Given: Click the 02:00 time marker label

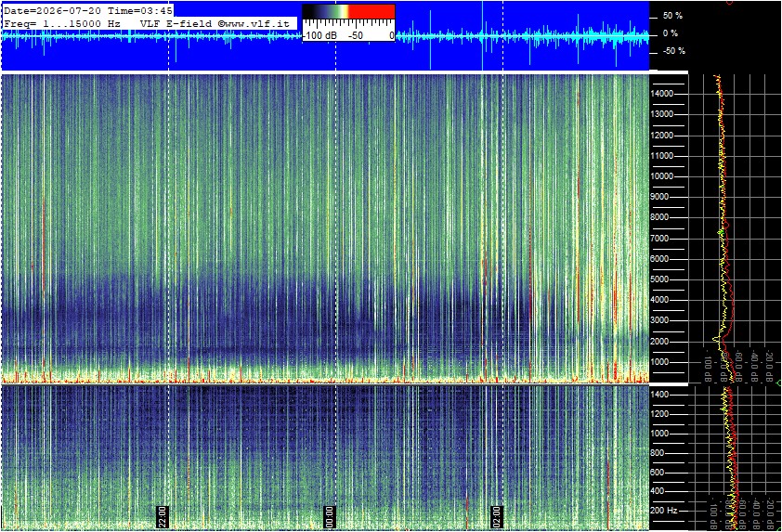Looking at the screenshot, I should [x=496, y=516].
